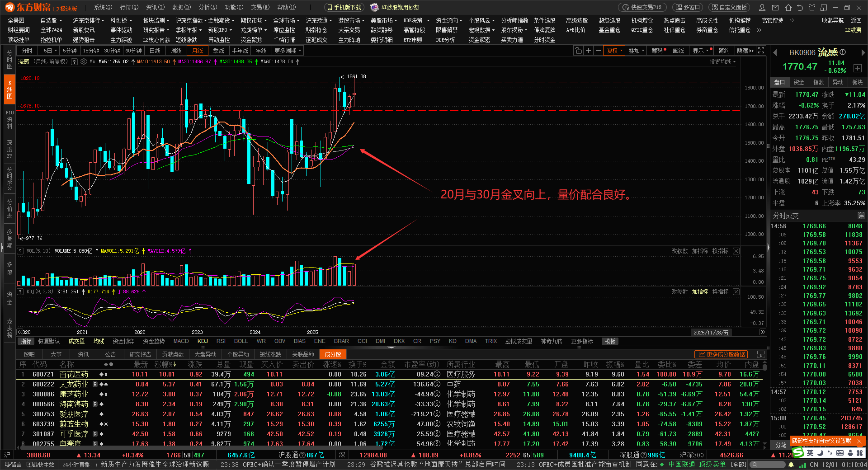Click 更多成分股数据 button
This screenshot has width=868, height=470.
(x=722, y=355)
